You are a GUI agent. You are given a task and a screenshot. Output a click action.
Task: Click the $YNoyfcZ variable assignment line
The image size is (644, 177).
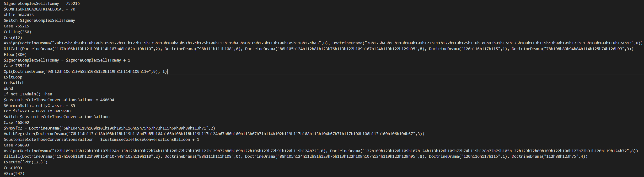tap(109, 128)
